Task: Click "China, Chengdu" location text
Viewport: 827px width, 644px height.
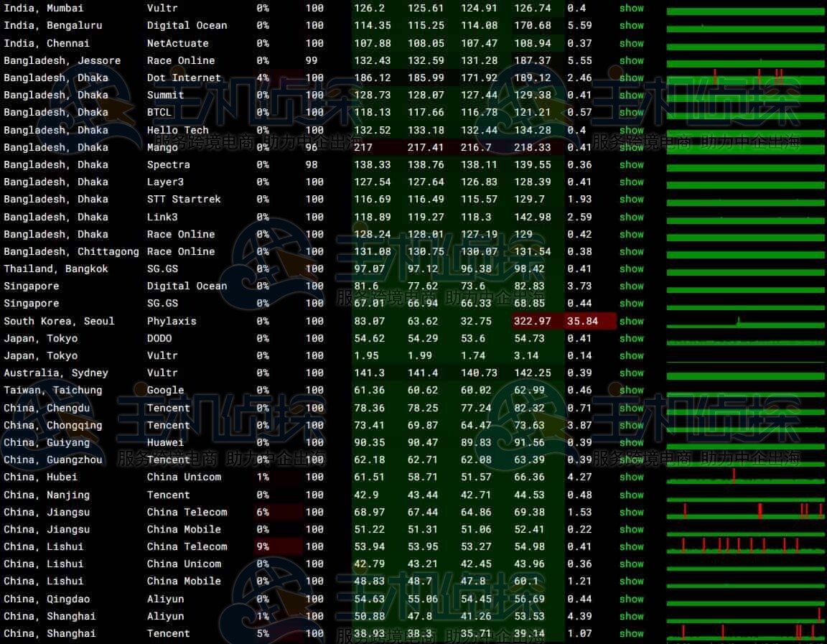Action: (47, 408)
